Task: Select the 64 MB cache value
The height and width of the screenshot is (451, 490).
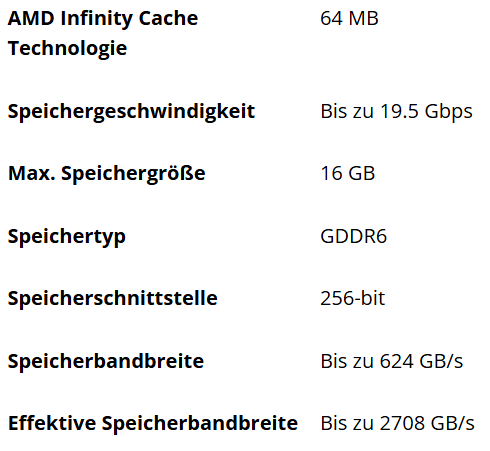Action: point(349,18)
